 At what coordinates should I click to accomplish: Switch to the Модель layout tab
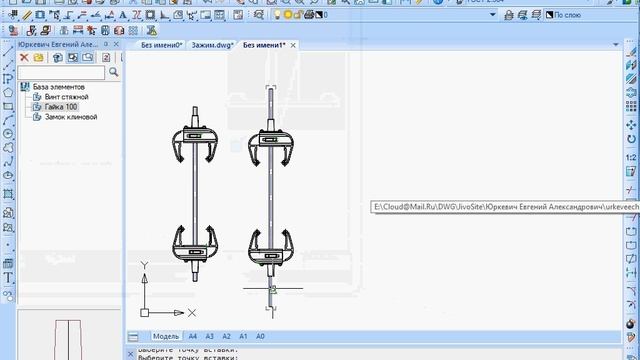tap(166, 336)
